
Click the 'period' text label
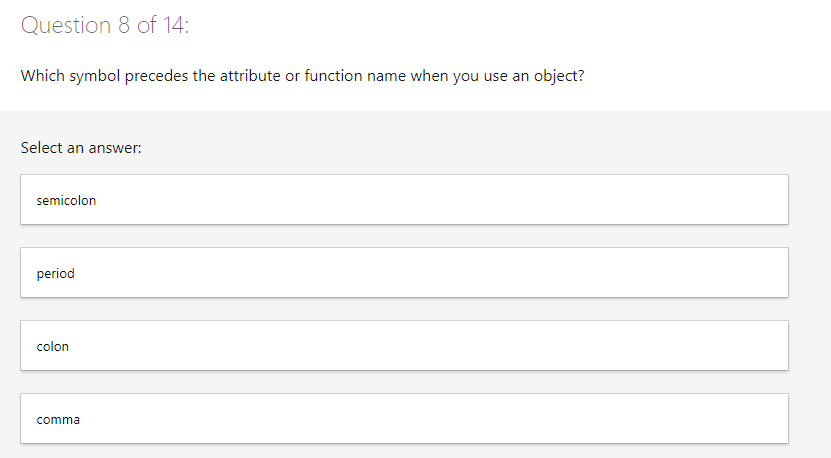tap(55, 274)
